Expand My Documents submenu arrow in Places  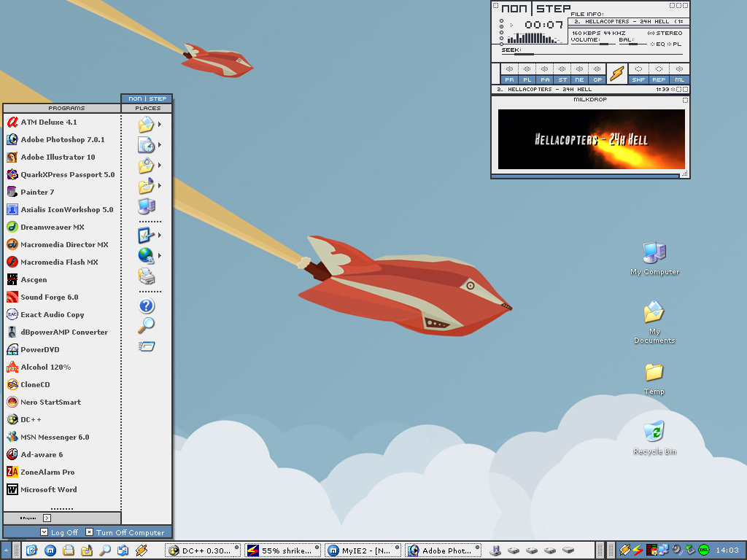[x=160, y=124]
